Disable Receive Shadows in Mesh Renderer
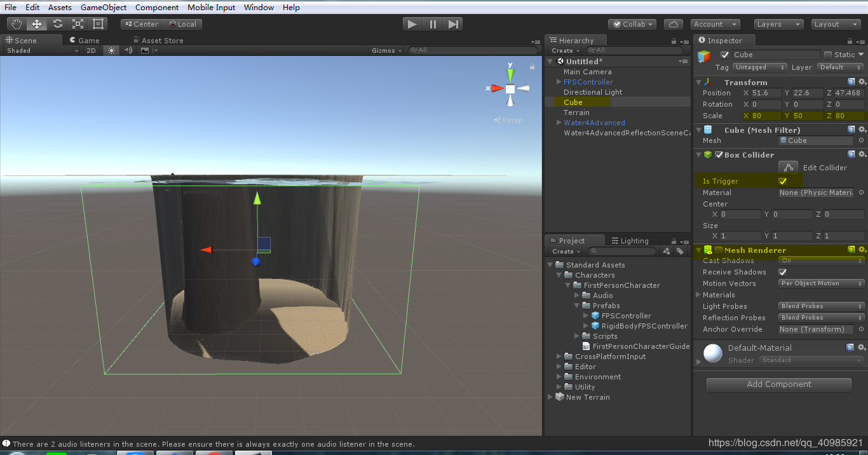This screenshot has width=868, height=455. [x=783, y=272]
